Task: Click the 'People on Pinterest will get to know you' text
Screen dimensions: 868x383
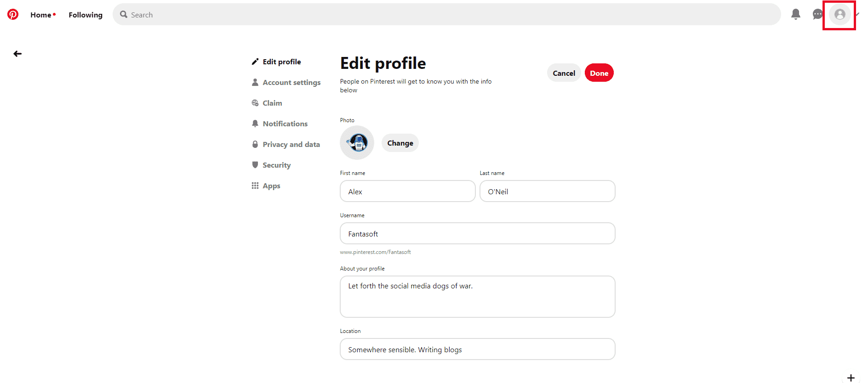Action: [416, 86]
